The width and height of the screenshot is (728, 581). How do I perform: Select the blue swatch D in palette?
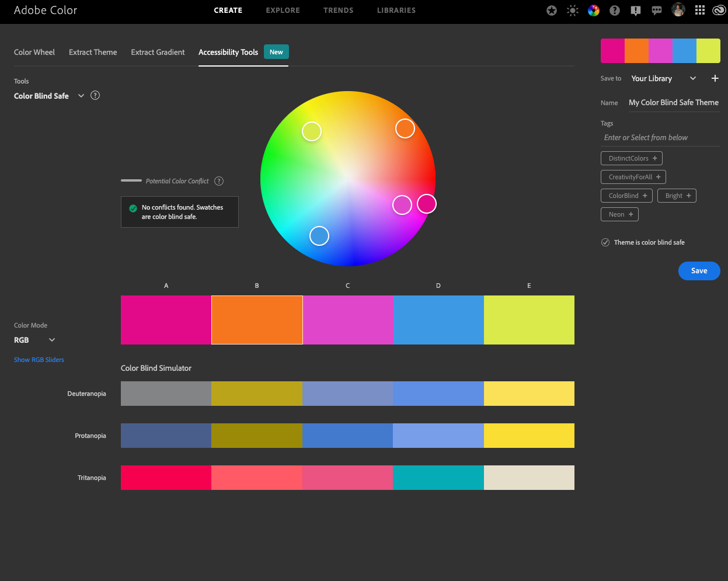point(438,320)
